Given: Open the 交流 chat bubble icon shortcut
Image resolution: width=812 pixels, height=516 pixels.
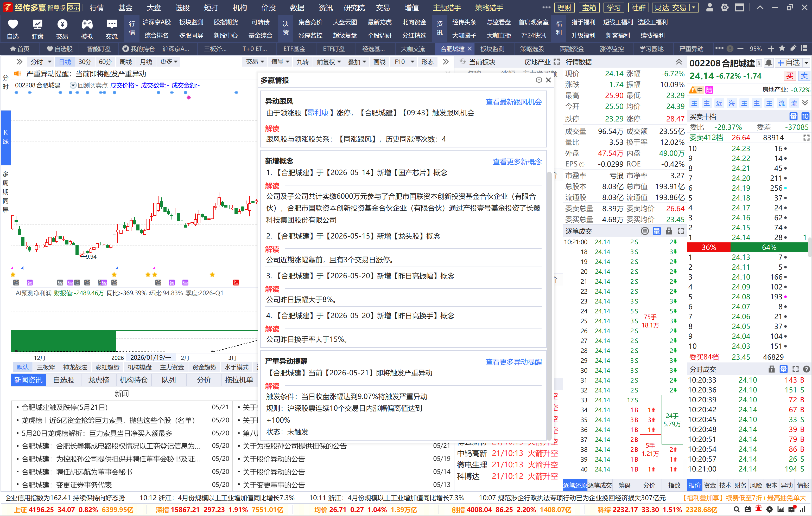Looking at the screenshot, I should 112,29.
